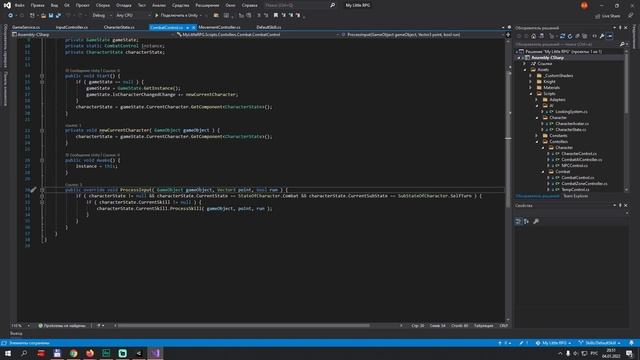The height and width of the screenshot is (360, 640).
Task: Open the Any CPU platform dropdown
Action: (133, 16)
